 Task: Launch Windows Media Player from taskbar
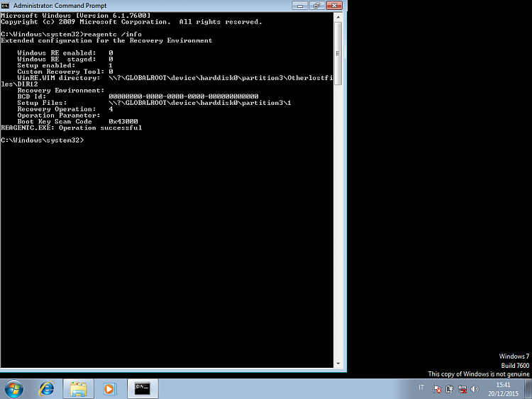click(110, 389)
